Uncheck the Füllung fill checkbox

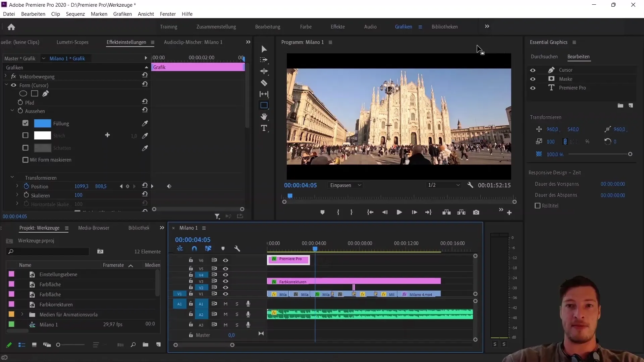[25, 123]
